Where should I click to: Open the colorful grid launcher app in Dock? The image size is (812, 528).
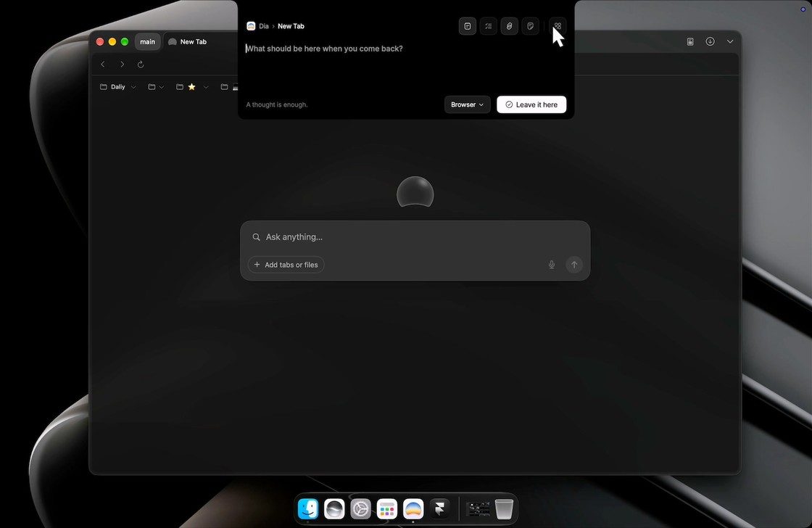tap(387, 509)
